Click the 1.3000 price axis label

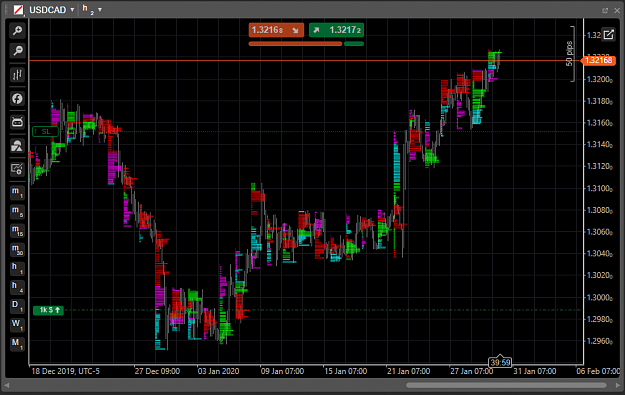tap(599, 298)
